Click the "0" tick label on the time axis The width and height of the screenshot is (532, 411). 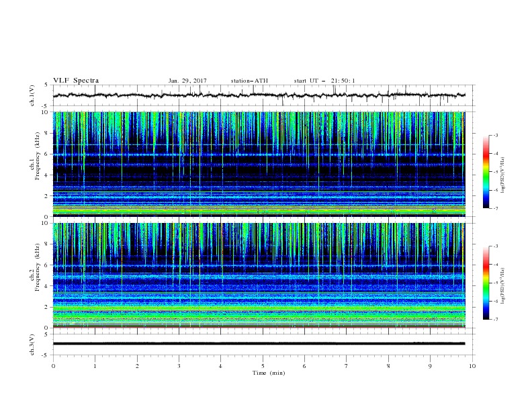point(53,366)
